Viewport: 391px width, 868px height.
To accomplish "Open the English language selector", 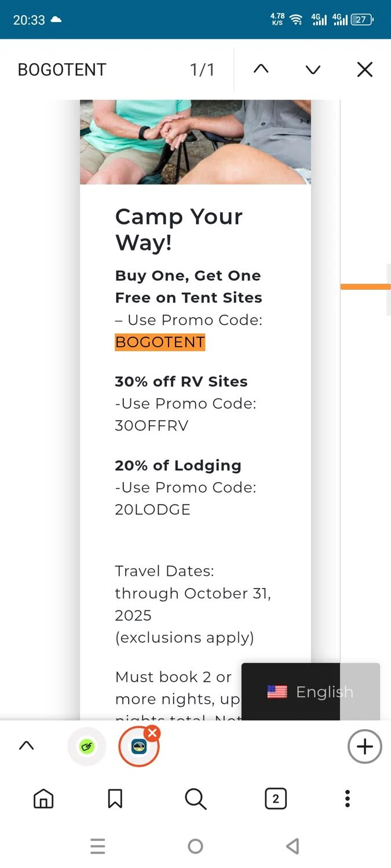I will pyautogui.click(x=310, y=692).
